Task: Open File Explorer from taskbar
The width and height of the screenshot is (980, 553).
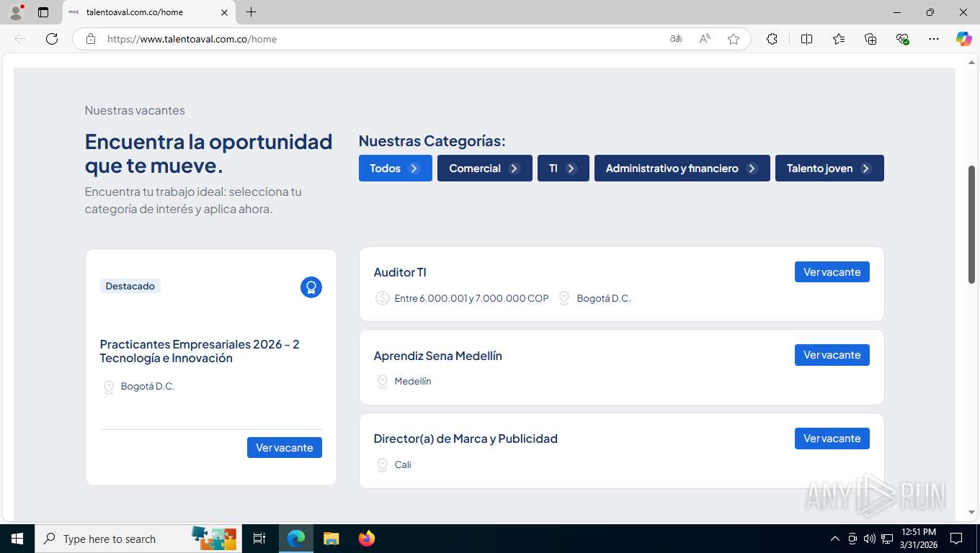Action: point(331,539)
